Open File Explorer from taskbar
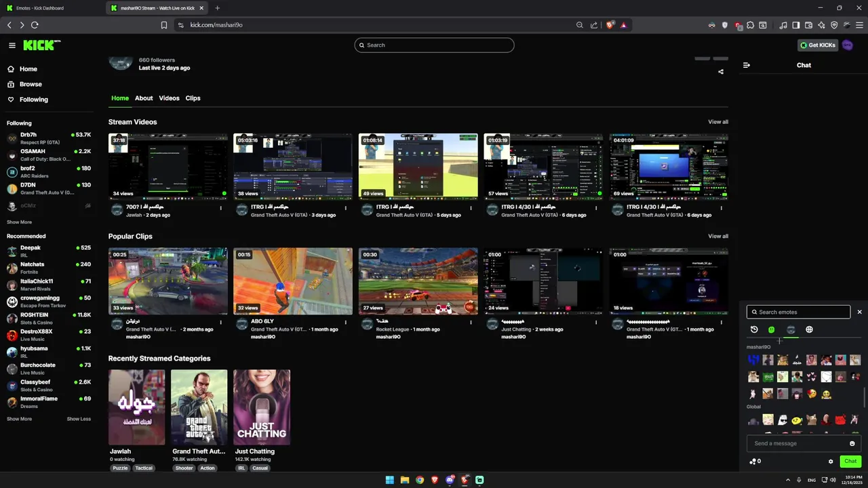 pos(405,480)
